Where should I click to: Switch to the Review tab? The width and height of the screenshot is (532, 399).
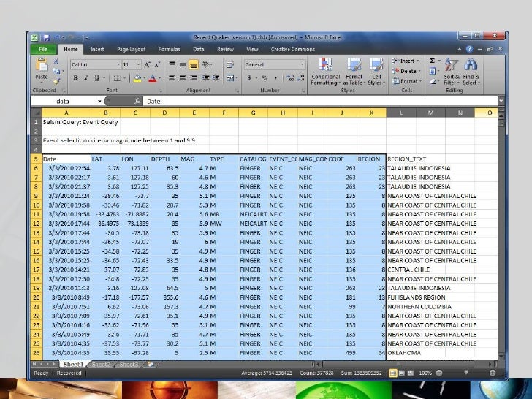tap(225, 50)
